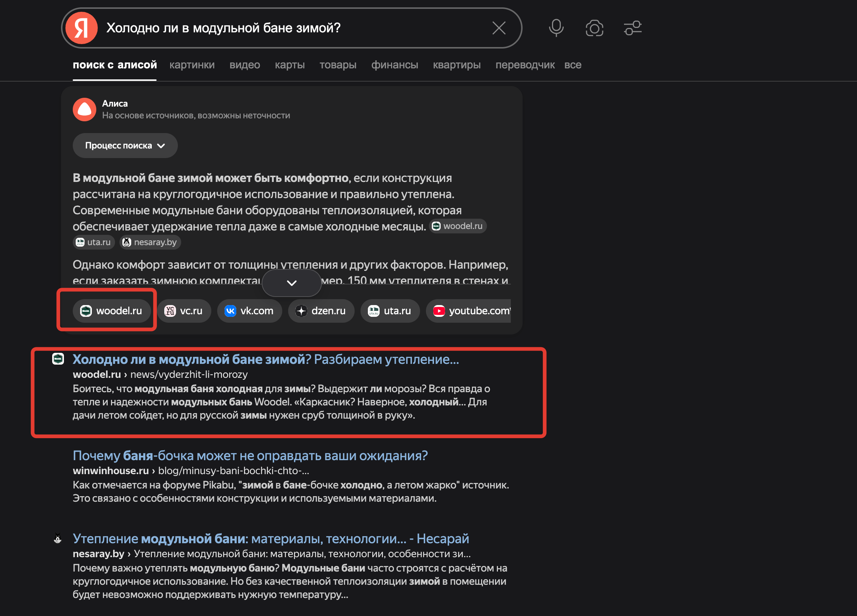Image resolution: width=857 pixels, height=616 pixels.
Task: Open the vc.ru source chip
Action: (x=184, y=311)
